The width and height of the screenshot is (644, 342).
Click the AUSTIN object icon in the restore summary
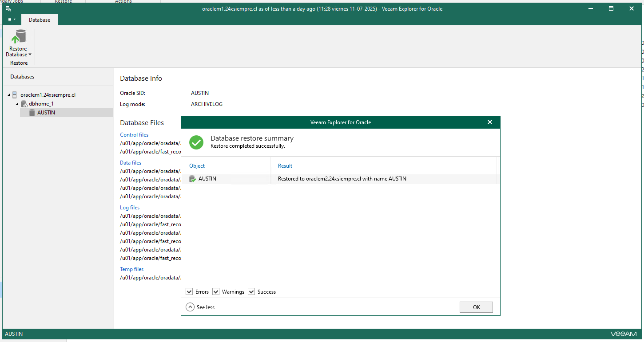[192, 179]
